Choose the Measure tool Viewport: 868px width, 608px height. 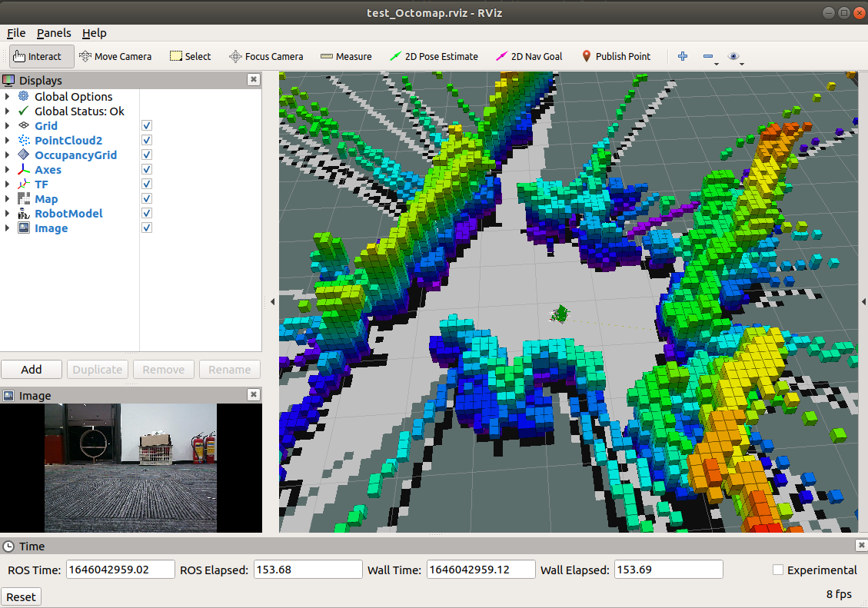[x=346, y=56]
